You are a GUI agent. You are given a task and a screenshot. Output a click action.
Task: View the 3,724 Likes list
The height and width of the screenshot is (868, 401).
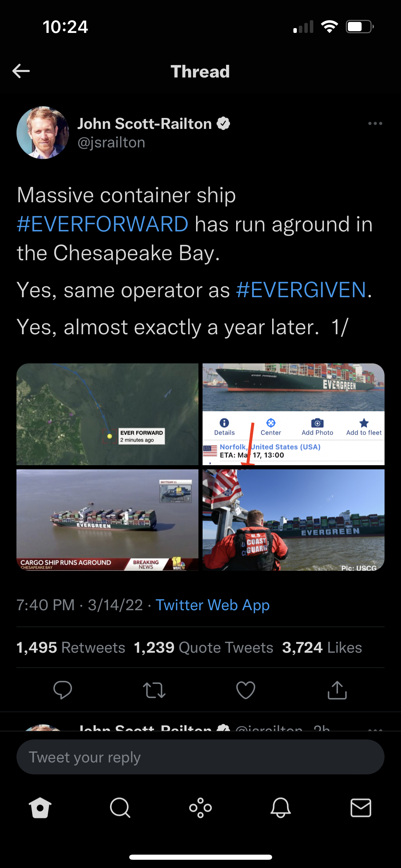322,648
